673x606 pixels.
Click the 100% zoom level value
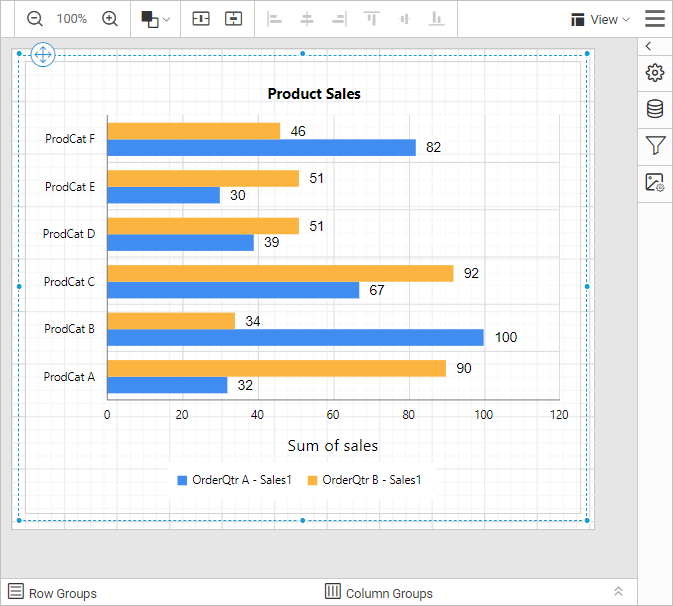click(x=72, y=19)
